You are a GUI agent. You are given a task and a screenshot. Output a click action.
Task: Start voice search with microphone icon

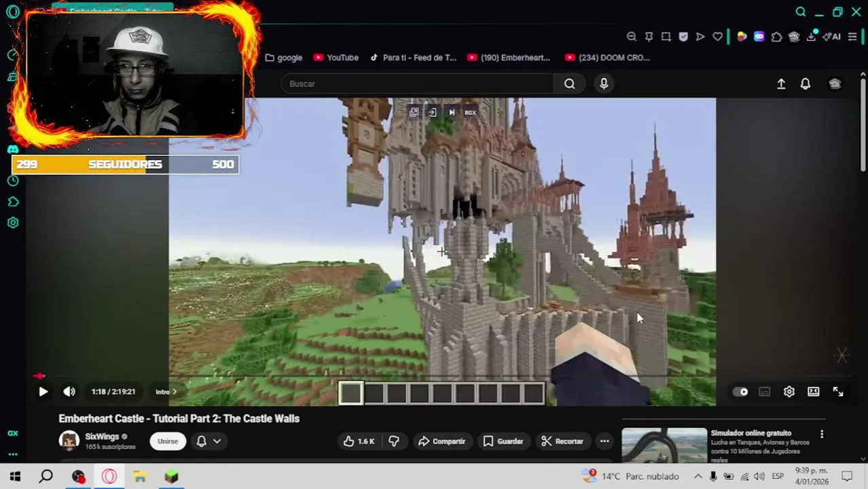(x=604, y=84)
